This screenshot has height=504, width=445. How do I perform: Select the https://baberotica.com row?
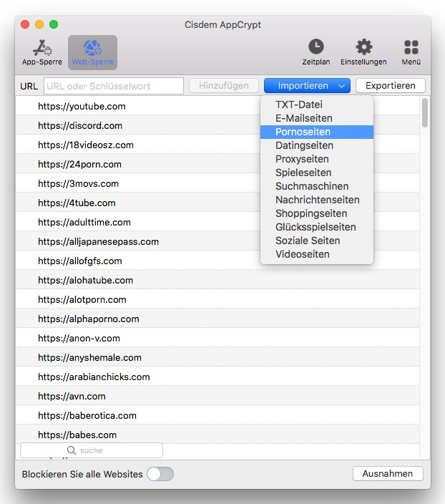pyautogui.click(x=217, y=415)
